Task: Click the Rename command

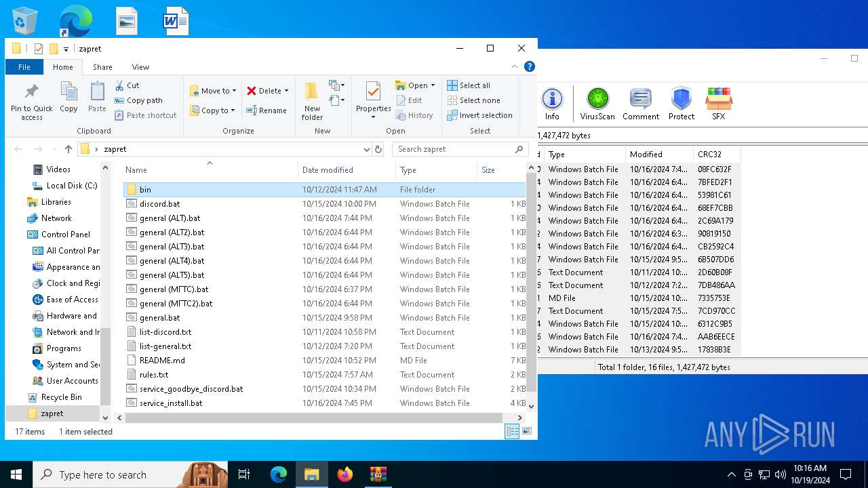Action: (x=267, y=110)
